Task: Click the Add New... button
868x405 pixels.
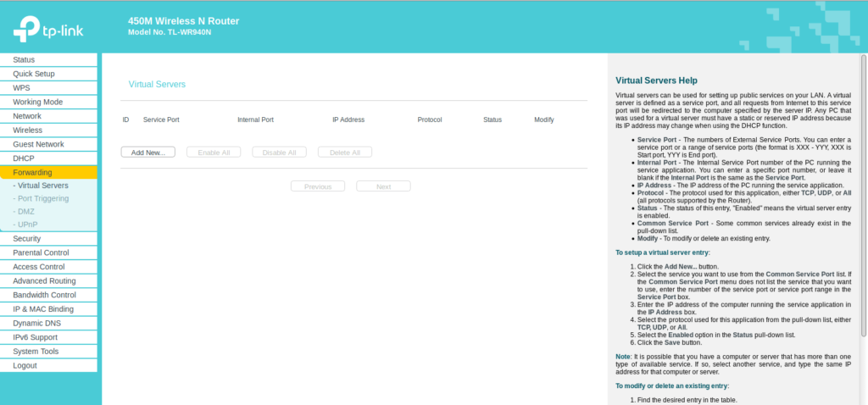Action: click(147, 153)
